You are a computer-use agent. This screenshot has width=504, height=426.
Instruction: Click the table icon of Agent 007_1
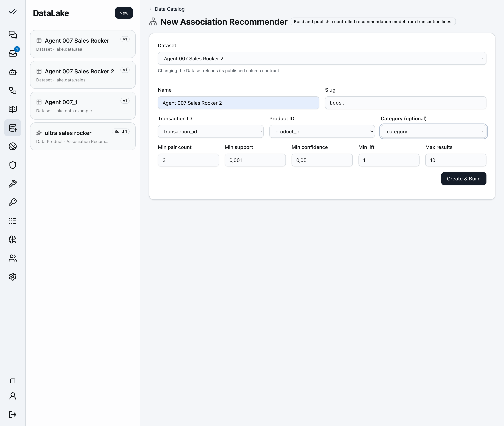pyautogui.click(x=39, y=102)
